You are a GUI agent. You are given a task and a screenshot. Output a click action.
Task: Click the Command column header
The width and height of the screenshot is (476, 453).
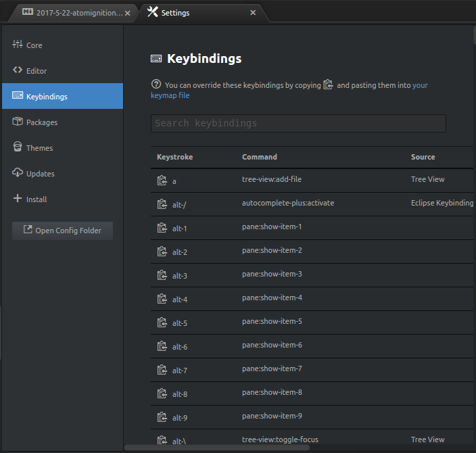click(260, 157)
